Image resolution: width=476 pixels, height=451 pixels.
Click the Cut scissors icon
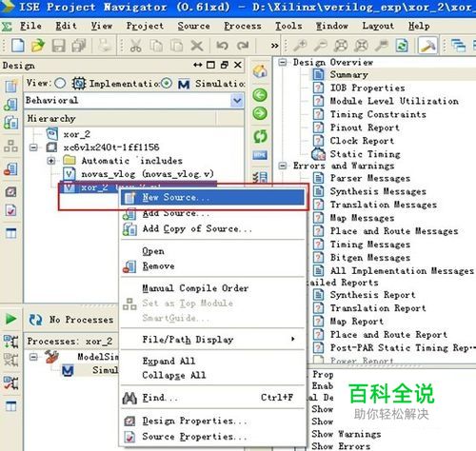click(135, 46)
